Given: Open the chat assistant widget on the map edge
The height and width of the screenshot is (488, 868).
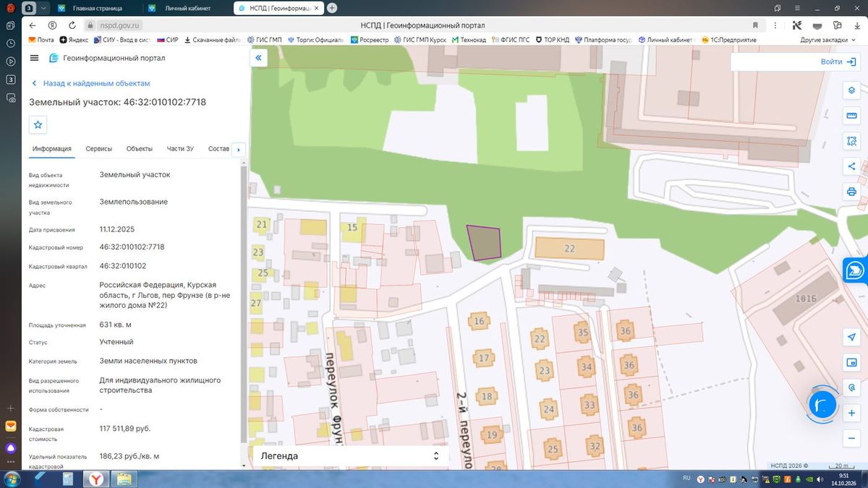Looking at the screenshot, I should (856, 270).
